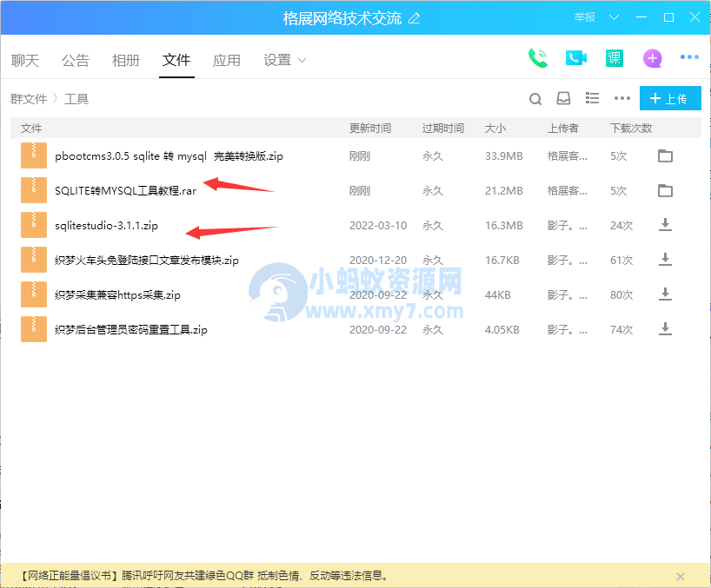Open the 相册 tab
The width and height of the screenshot is (711, 588).
126,60
